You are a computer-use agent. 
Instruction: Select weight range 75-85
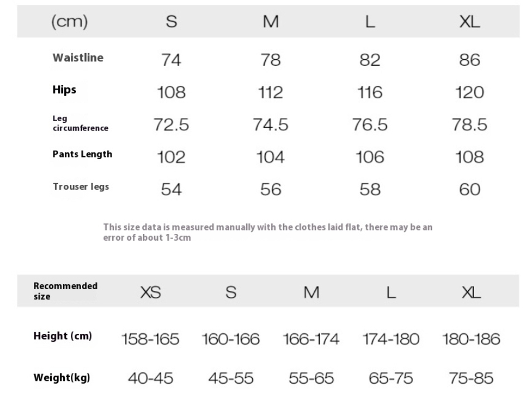click(x=471, y=378)
